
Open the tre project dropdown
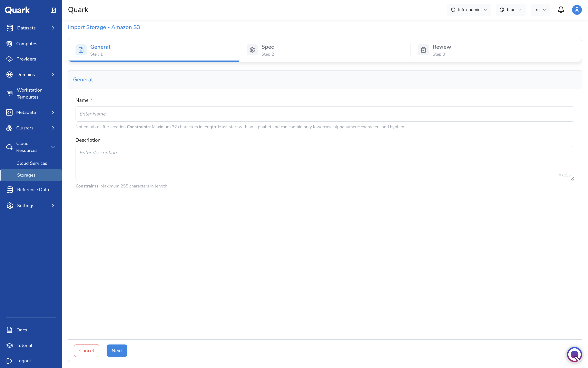click(x=540, y=10)
